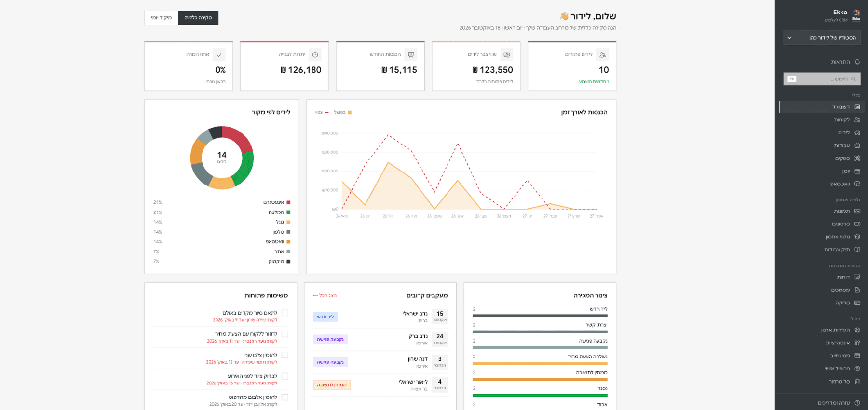Check task לחזור ללקוח עם הצעת מחיר

tap(285, 334)
